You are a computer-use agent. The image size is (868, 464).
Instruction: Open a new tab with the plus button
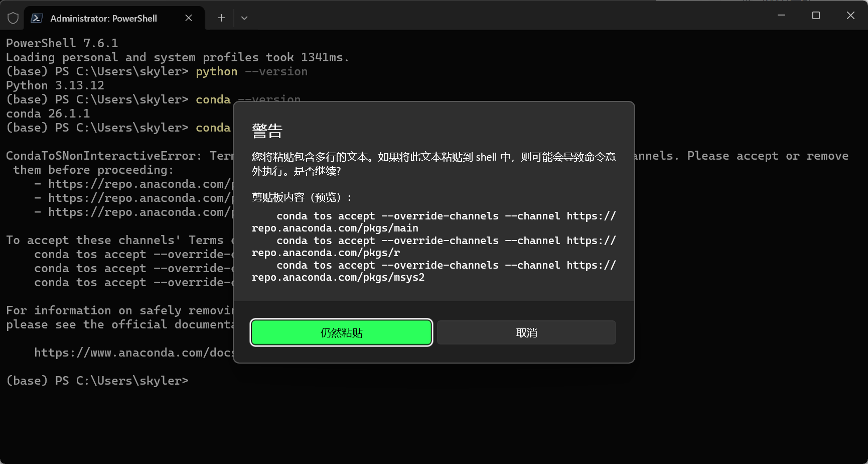click(221, 18)
